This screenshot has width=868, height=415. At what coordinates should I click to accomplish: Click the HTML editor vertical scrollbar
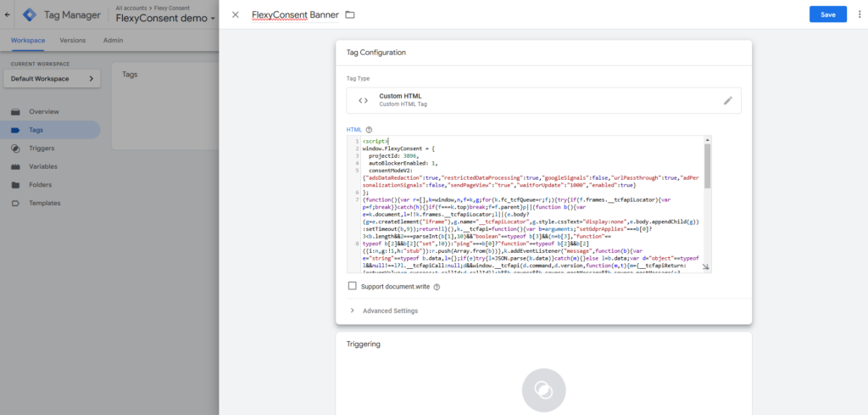[x=707, y=165]
